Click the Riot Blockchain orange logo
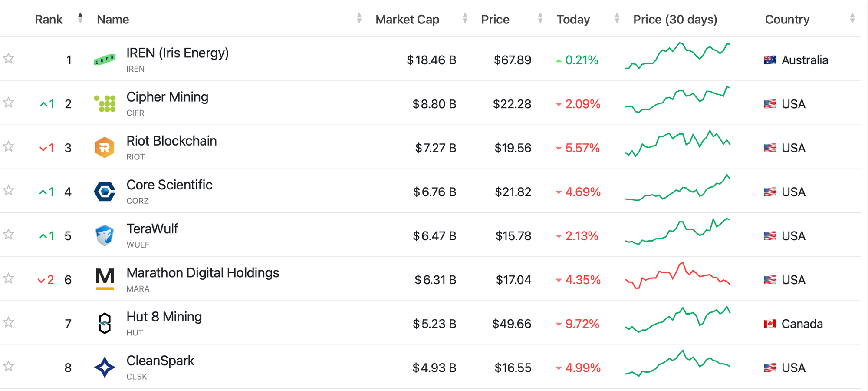 (x=105, y=148)
